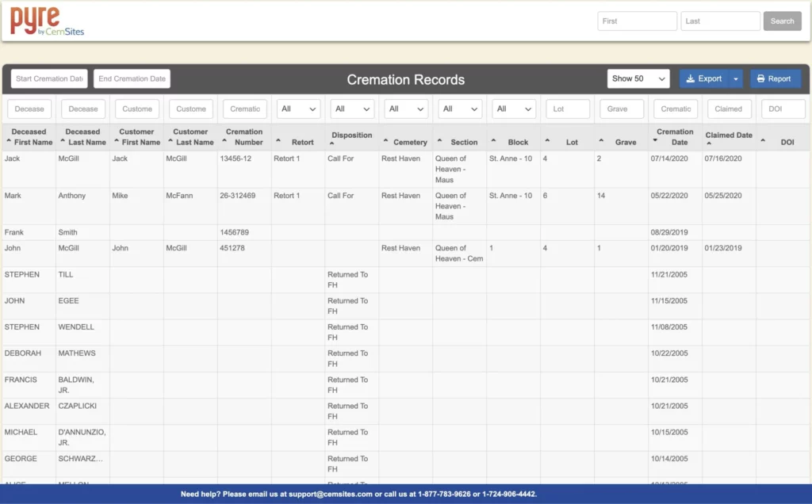Sort by Customer First Name arrow

(117, 141)
